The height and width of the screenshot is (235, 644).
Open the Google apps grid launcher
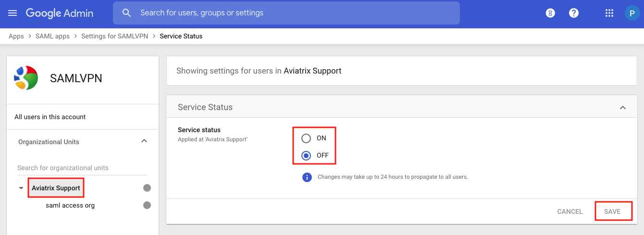tap(609, 13)
